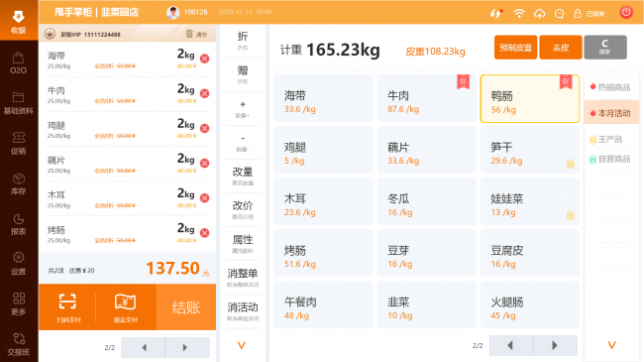Screen dimensions: 644x362
Task: Open the O2O sidebar section
Action: [x=19, y=62]
